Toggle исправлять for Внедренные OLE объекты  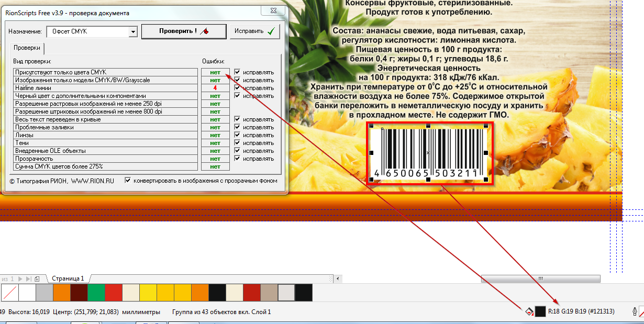pyautogui.click(x=237, y=151)
